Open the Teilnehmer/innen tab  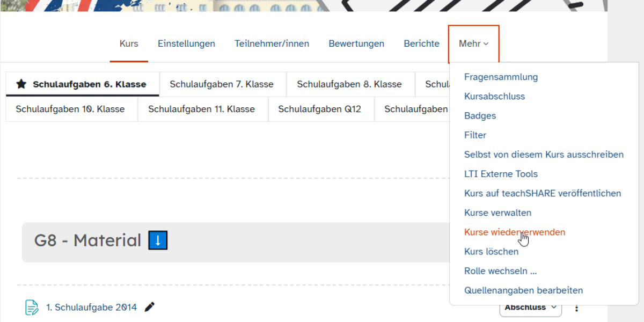[272, 44]
